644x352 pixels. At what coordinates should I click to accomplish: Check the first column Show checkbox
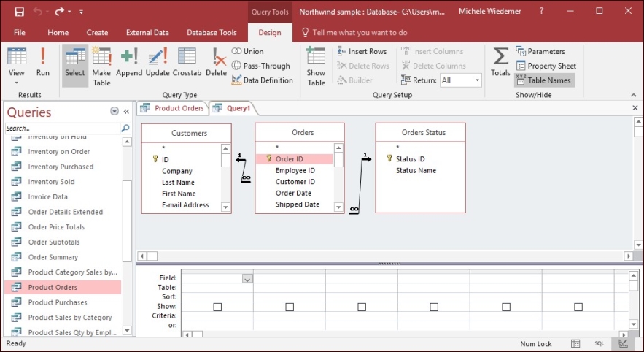point(217,307)
